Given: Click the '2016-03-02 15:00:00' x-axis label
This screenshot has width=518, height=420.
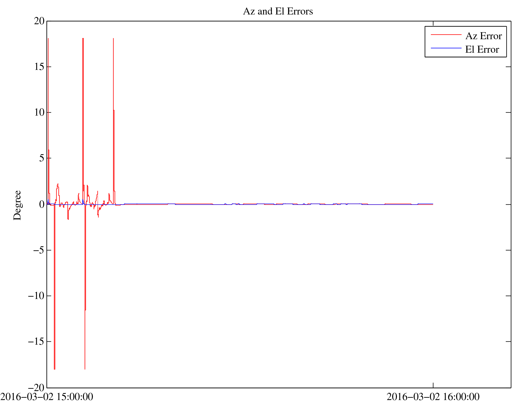Looking at the screenshot, I should [47, 397].
